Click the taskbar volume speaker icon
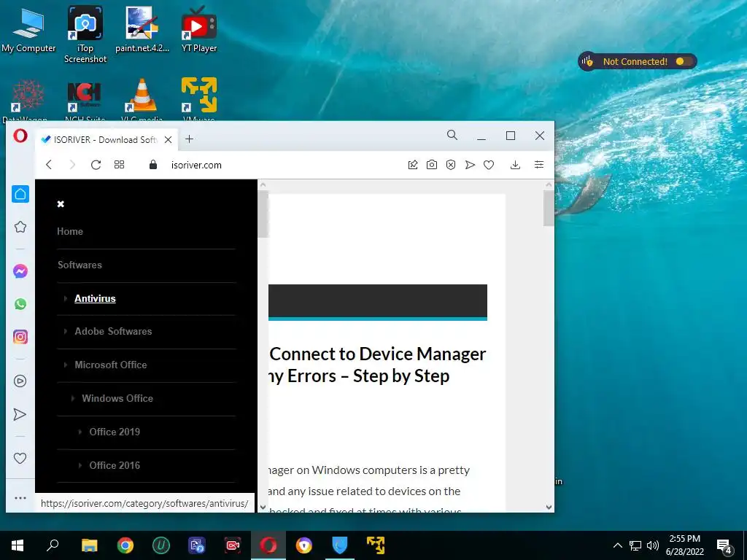Image resolution: width=747 pixels, height=560 pixels. coord(653,545)
